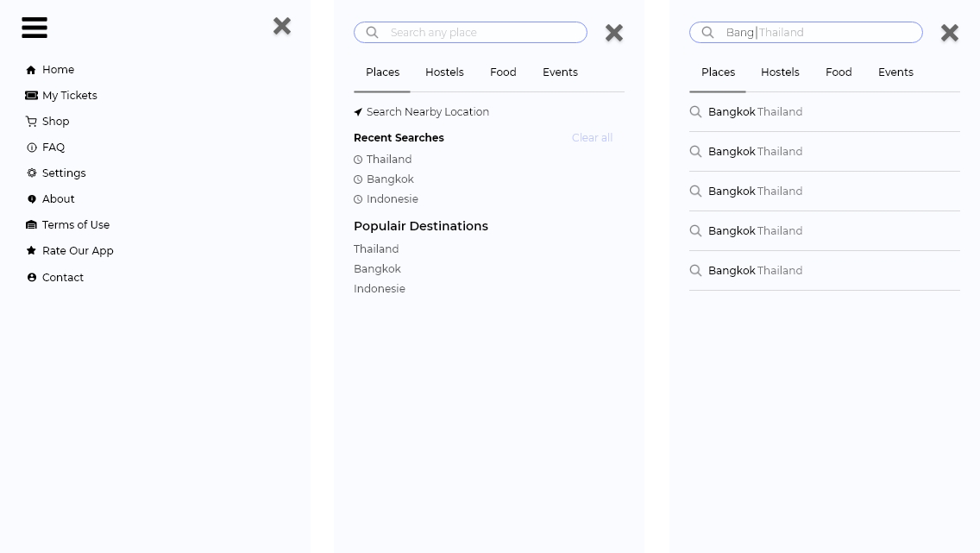
Task: Click the Rate Our App star icon
Action: [x=31, y=250]
